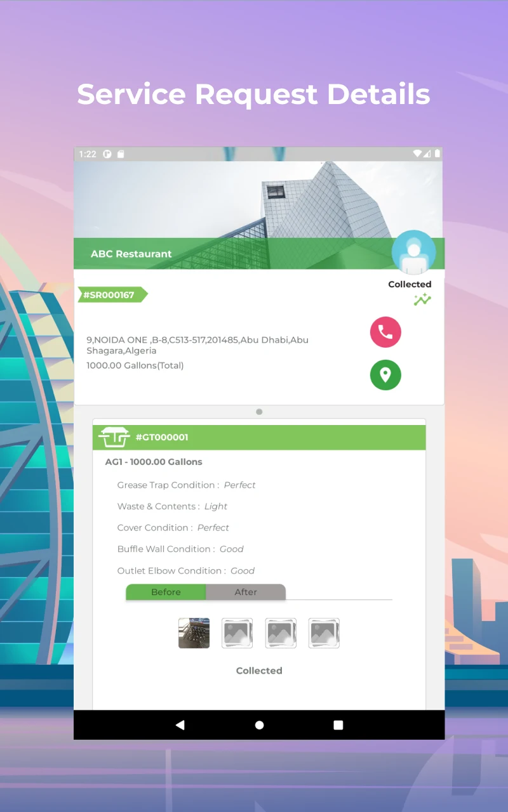508x812 pixels.
Task: Tap the battery icon in status bar
Action: click(x=438, y=154)
